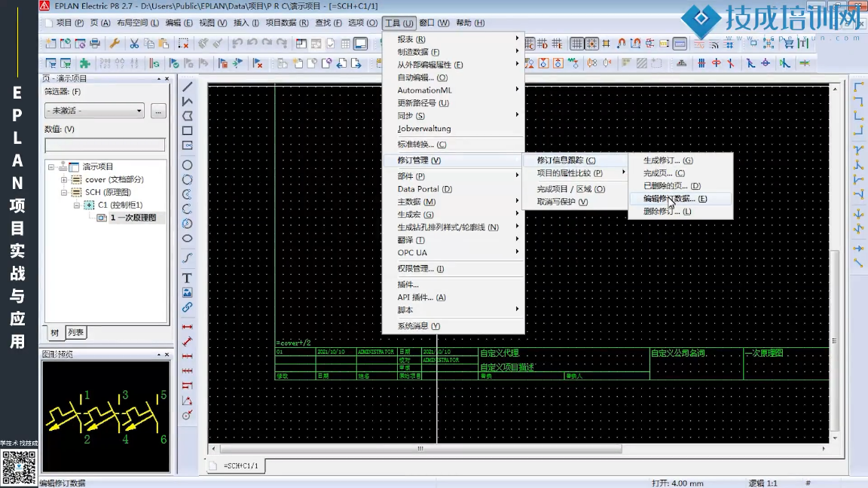Switch to the 列表 tab

click(x=76, y=333)
